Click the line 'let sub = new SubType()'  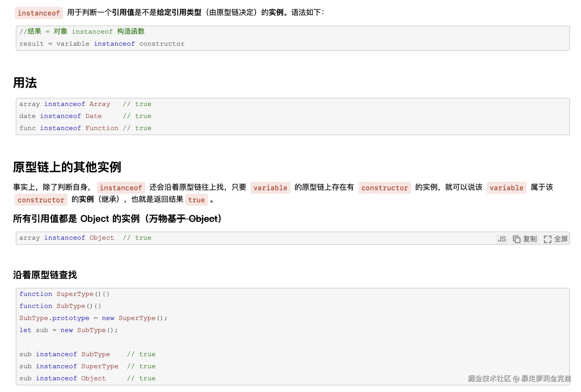coord(68,330)
